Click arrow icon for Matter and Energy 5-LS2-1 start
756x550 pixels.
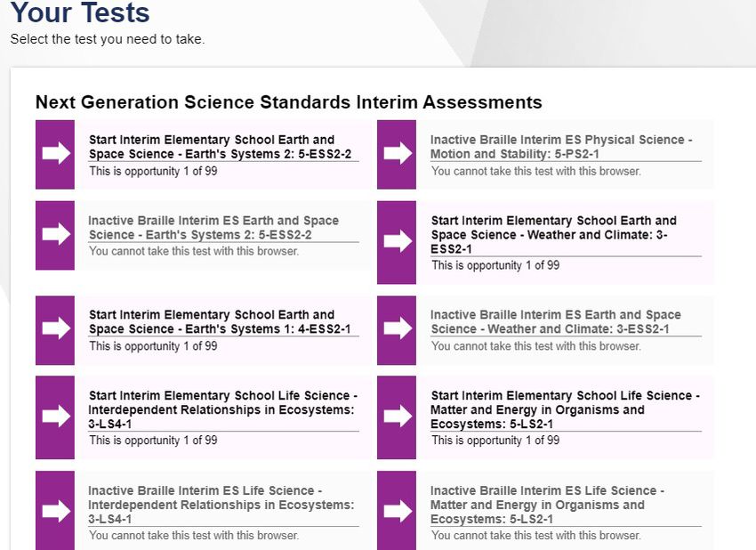397,417
